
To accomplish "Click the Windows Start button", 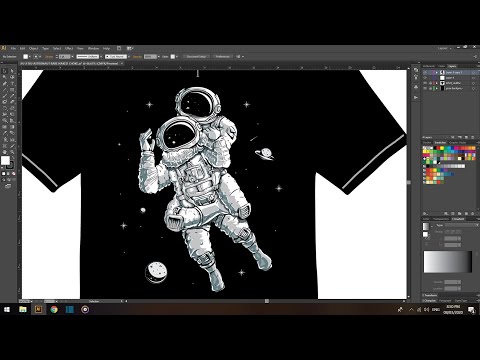I will pyautogui.click(x=7, y=310).
